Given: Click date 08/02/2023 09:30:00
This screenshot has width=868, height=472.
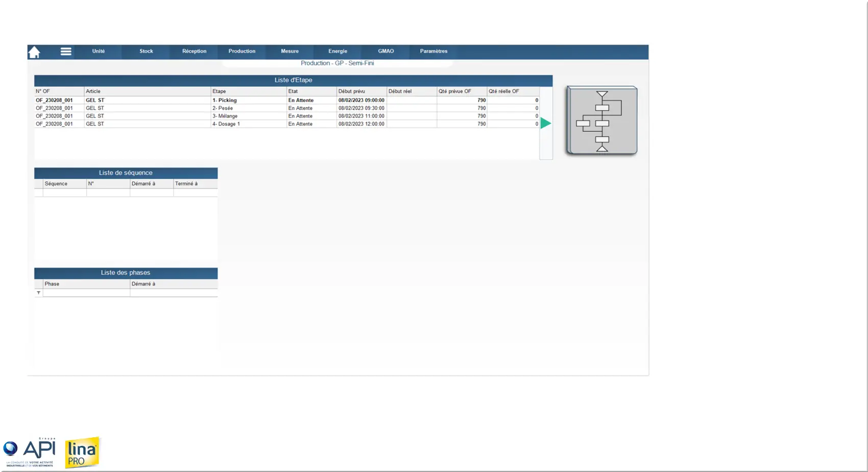Looking at the screenshot, I should [361, 108].
